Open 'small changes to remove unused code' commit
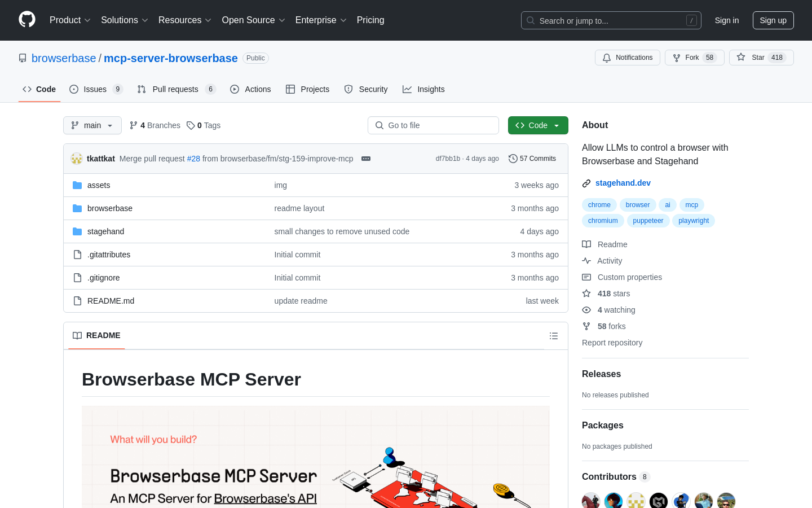Viewport: 812px width, 508px height. (x=342, y=231)
